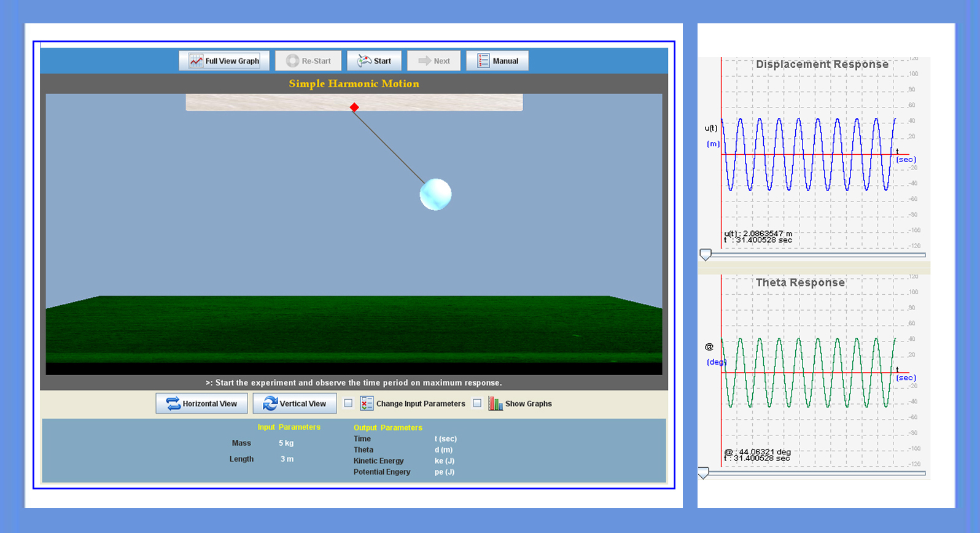Click the Next arrow icon
The width and height of the screenshot is (980, 533).
(424, 61)
